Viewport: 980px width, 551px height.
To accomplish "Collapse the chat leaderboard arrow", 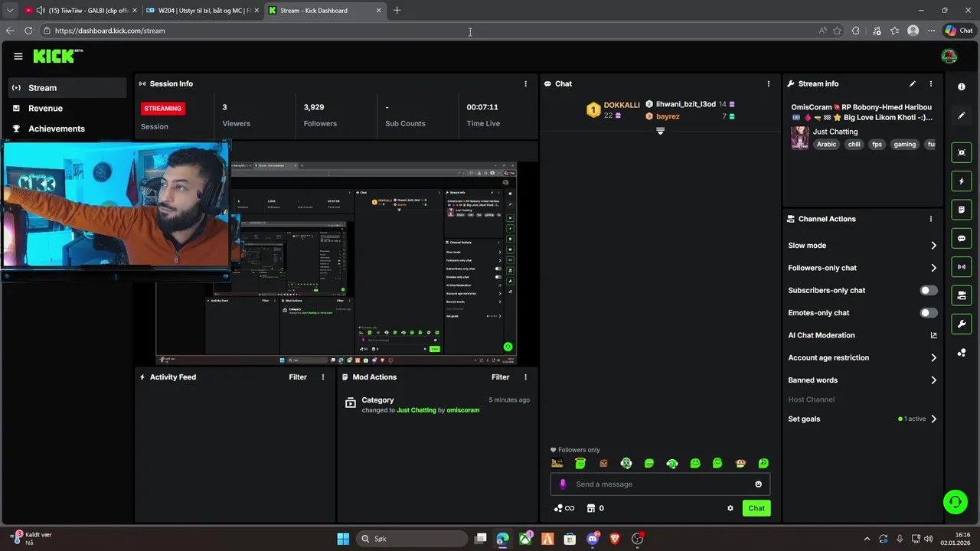I will 660,132.
